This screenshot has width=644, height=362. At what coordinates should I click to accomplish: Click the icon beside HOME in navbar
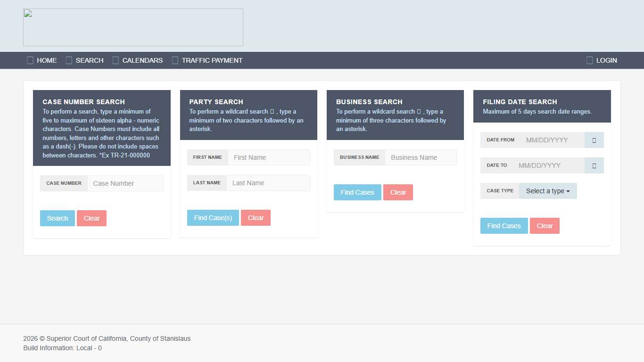pyautogui.click(x=30, y=60)
